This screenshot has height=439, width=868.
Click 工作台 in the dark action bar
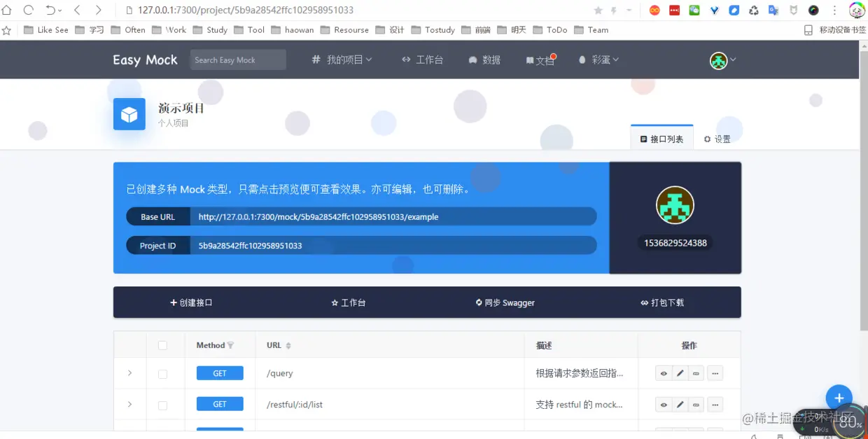pos(348,302)
